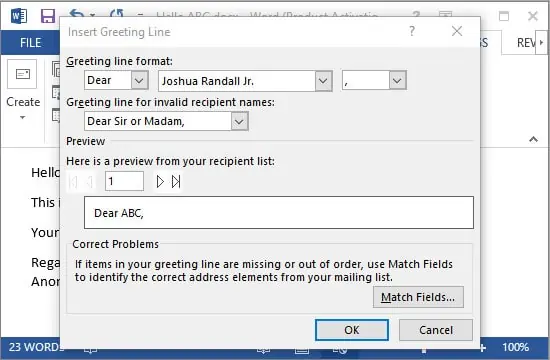Click the Word application icon

(x=19, y=16)
